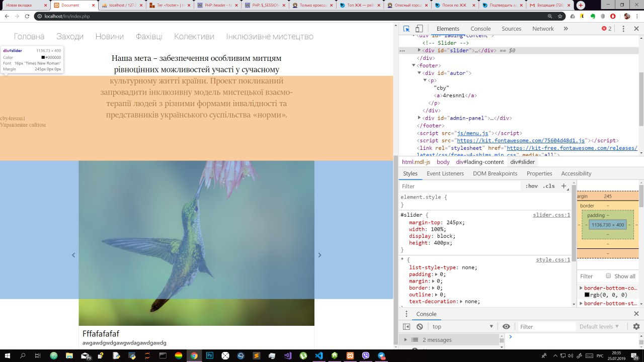Viewport: 644px width, 362px height.
Task: Switch to the Network tab
Action: [543, 29]
